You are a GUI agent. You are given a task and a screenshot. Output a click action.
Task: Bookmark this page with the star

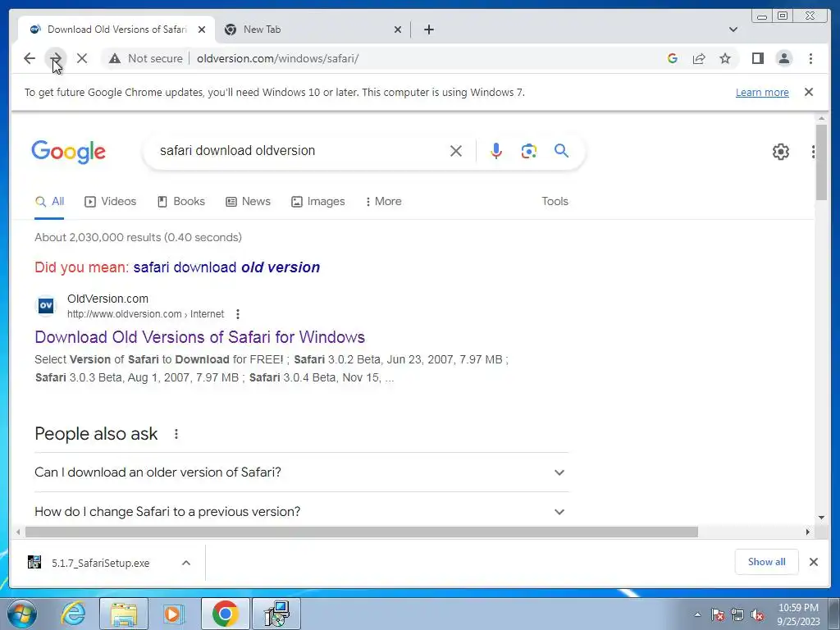tap(725, 58)
